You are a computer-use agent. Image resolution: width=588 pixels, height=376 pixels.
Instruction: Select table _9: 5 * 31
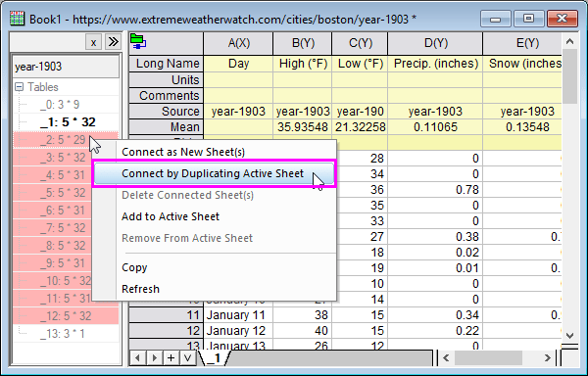(x=63, y=262)
